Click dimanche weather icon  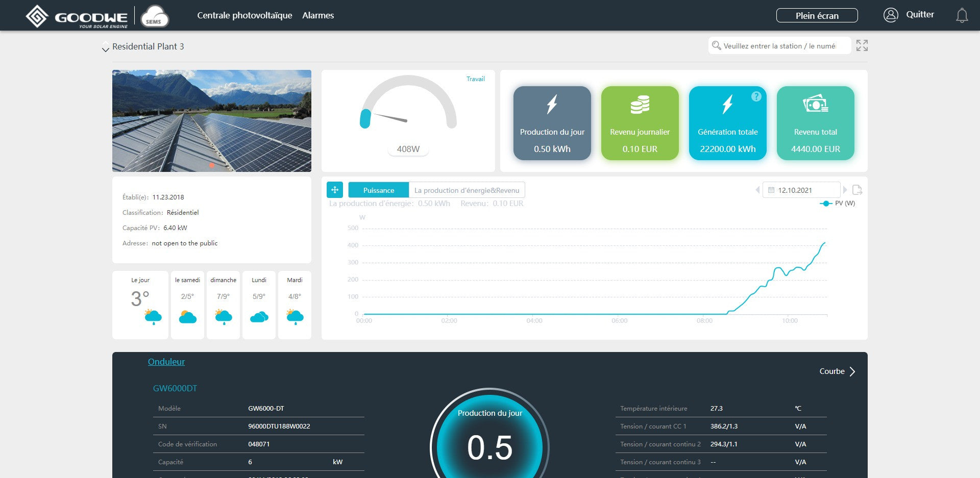pos(224,317)
